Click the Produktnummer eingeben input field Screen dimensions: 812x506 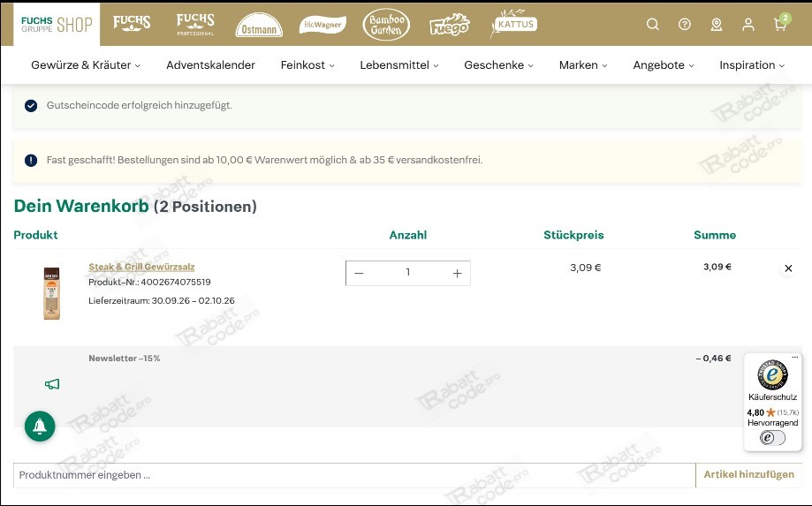click(354, 475)
